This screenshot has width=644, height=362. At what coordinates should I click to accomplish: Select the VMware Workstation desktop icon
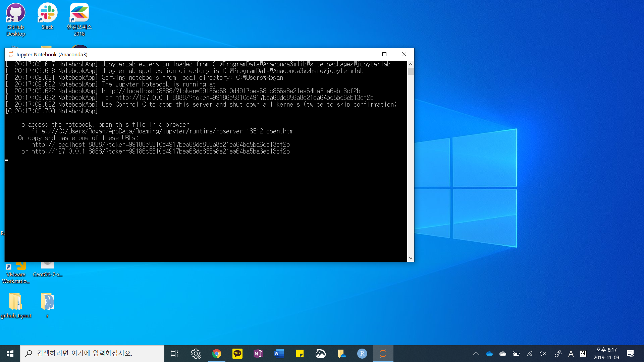[16, 273]
